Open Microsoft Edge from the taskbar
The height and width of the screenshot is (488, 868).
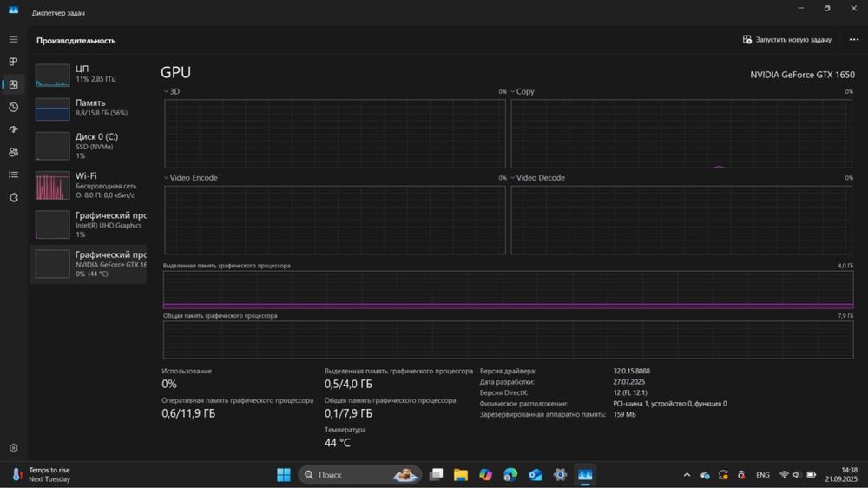click(x=510, y=475)
